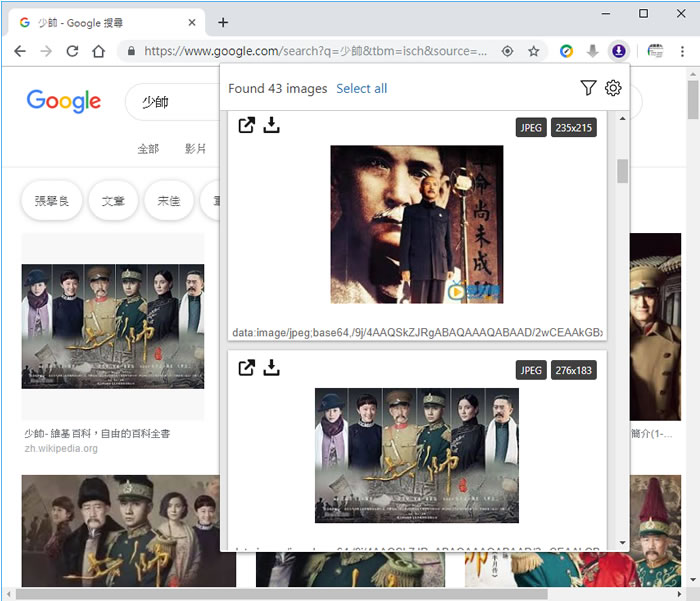Open the purple image downloader extension

coord(618,51)
